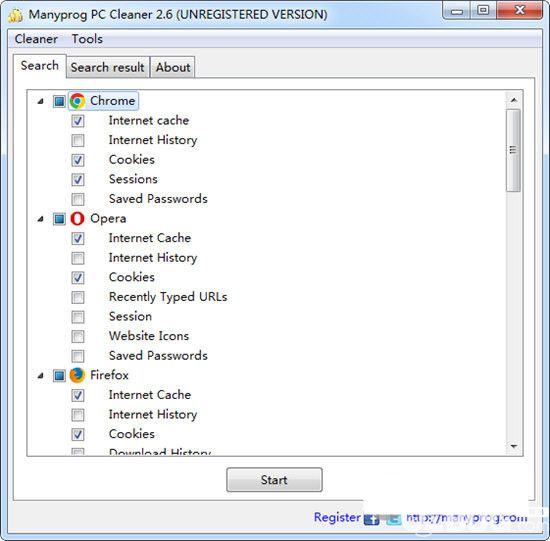The height and width of the screenshot is (541, 550).
Task: Collapse the Opera tree node
Action: [x=41, y=219]
